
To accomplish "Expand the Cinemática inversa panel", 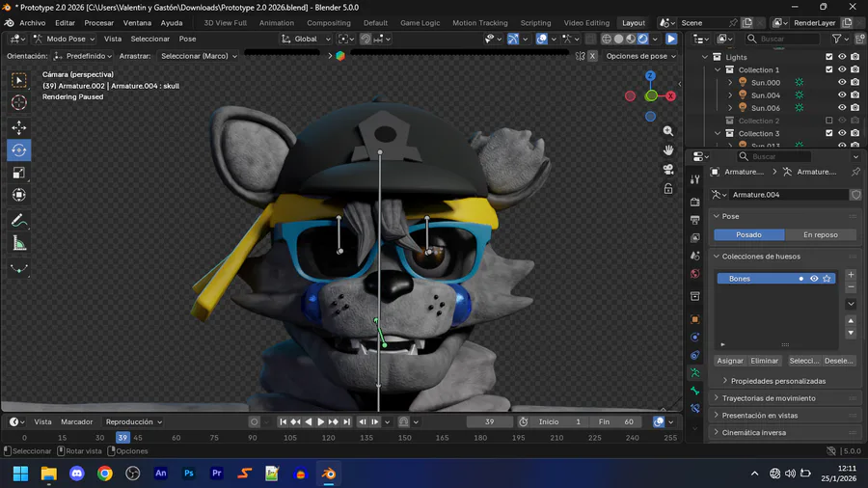I will coord(754,432).
